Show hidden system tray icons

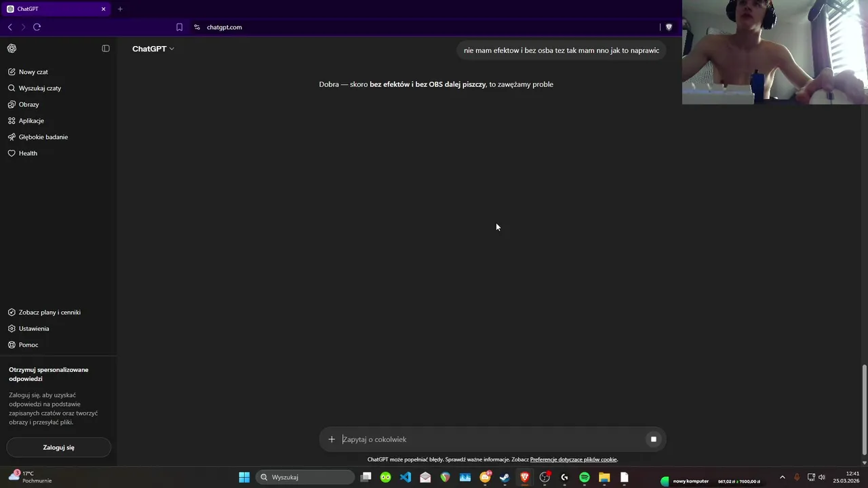pos(782,477)
